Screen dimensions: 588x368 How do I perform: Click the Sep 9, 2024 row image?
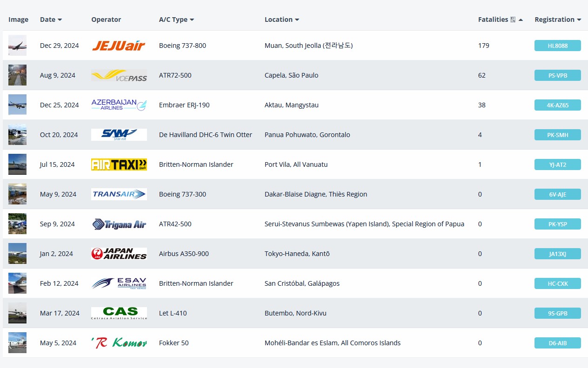point(17,224)
